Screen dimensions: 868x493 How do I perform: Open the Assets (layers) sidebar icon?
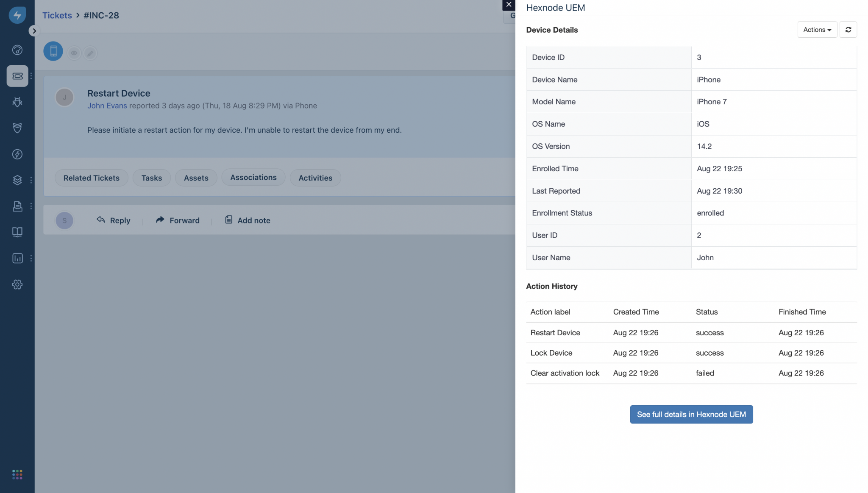pyautogui.click(x=17, y=180)
